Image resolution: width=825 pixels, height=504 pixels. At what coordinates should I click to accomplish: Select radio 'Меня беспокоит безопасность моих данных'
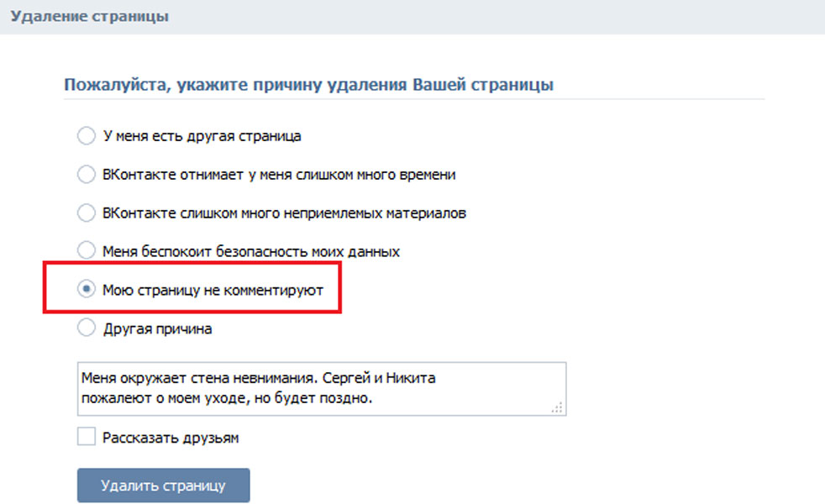87,249
